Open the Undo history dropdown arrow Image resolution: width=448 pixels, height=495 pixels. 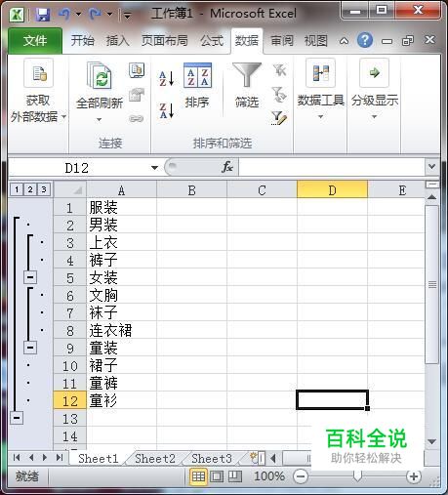(78, 14)
